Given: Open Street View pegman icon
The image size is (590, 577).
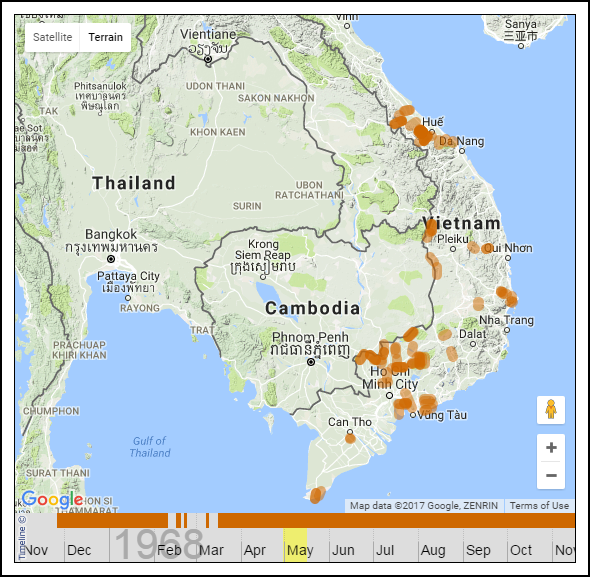Looking at the screenshot, I should point(551,410).
